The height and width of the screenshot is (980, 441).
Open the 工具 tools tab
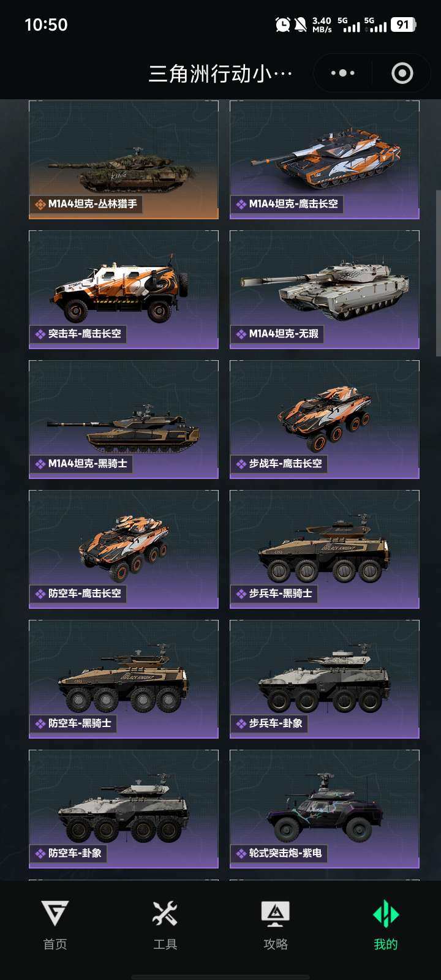[165, 925]
